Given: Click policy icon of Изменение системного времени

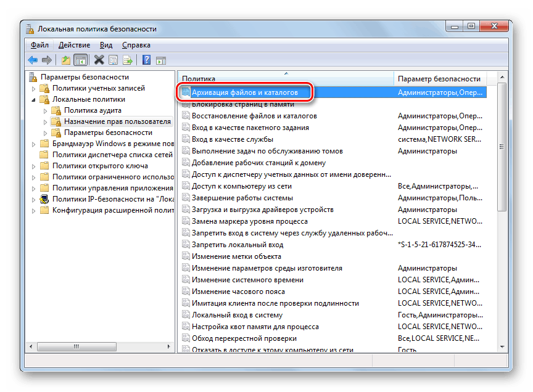Looking at the screenshot, I should [x=186, y=280].
